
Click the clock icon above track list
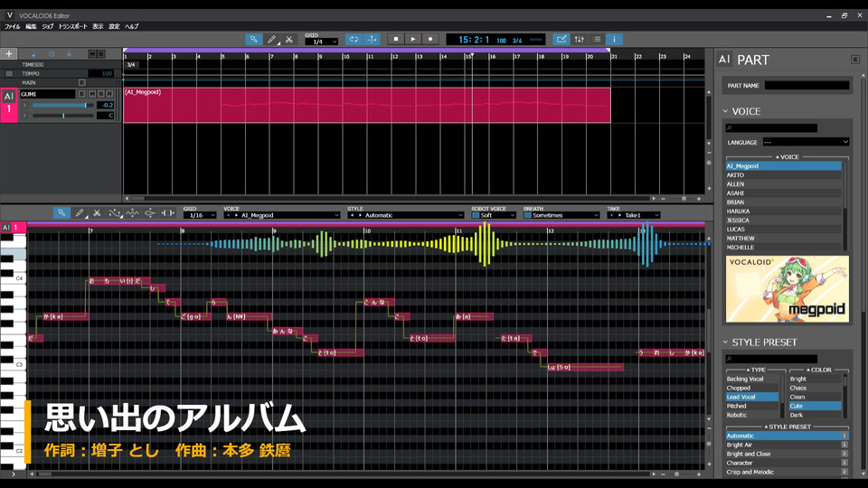click(x=52, y=53)
